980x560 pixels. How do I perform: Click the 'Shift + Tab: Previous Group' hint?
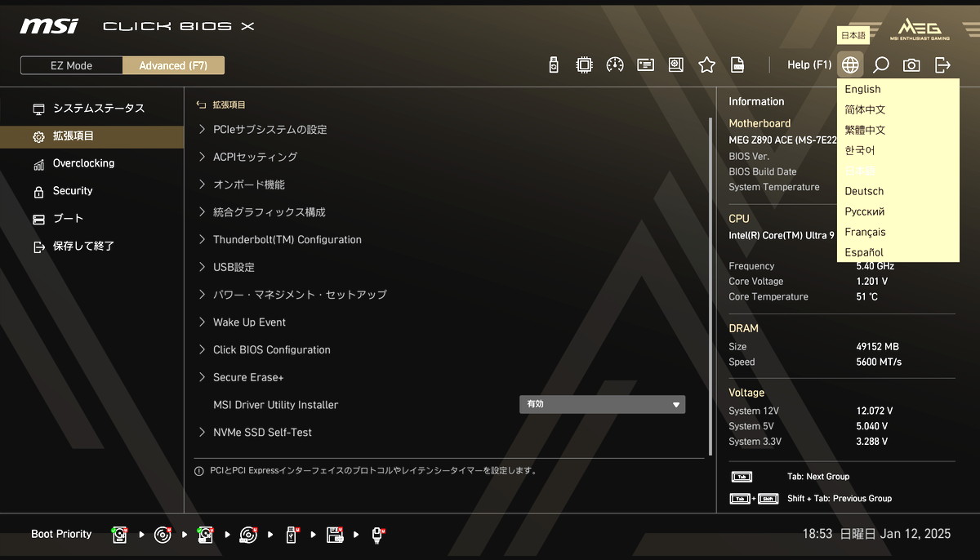(x=840, y=499)
